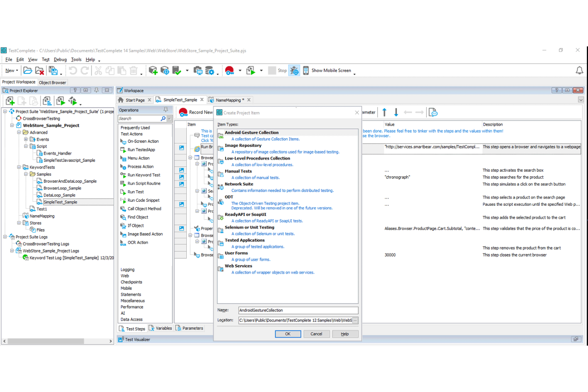
Task: Collapse the Samples folder
Action: tap(26, 174)
